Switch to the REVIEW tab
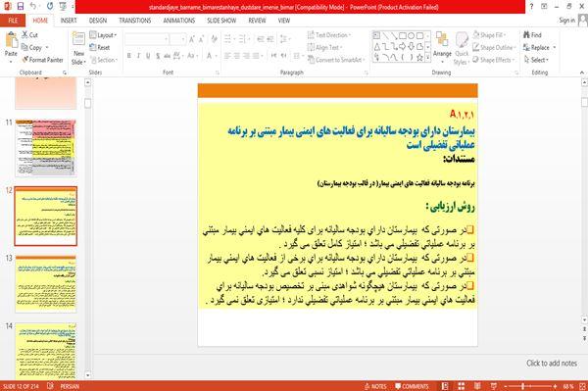This screenshot has height=391, width=588. click(x=257, y=21)
